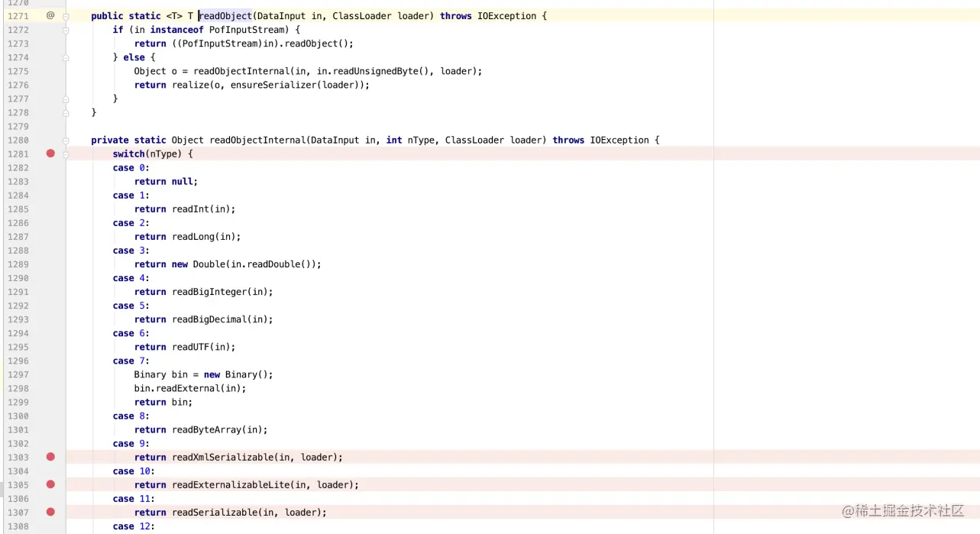This screenshot has height=534, width=980.
Task: Remove the breakpoint on line 1281
Action: pyautogui.click(x=50, y=154)
